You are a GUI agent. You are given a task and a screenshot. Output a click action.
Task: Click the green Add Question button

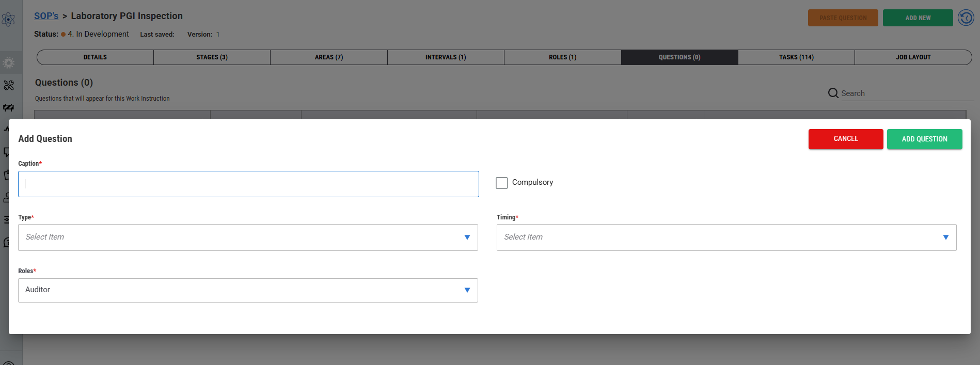[924, 139]
